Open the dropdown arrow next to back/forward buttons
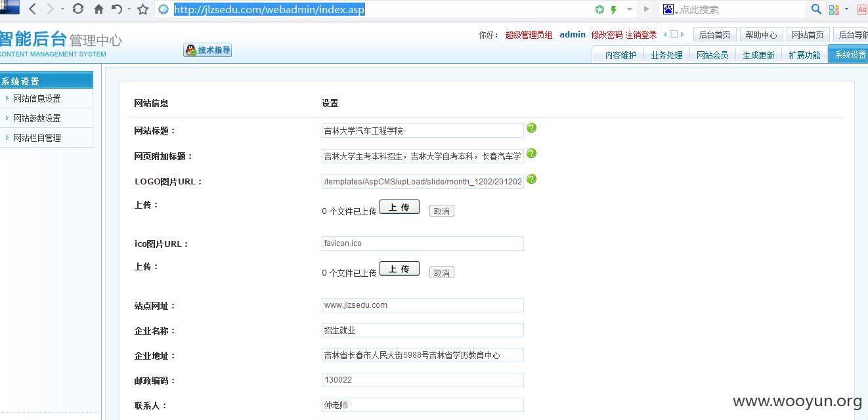 coord(63,9)
